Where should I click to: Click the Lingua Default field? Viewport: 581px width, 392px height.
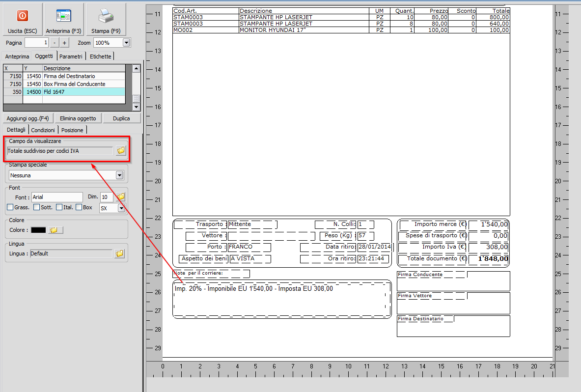pos(71,253)
